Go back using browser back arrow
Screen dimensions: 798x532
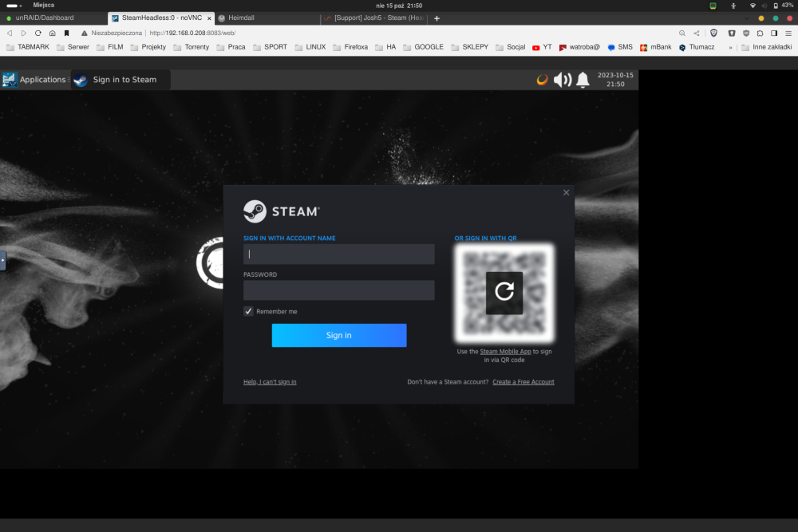point(10,33)
